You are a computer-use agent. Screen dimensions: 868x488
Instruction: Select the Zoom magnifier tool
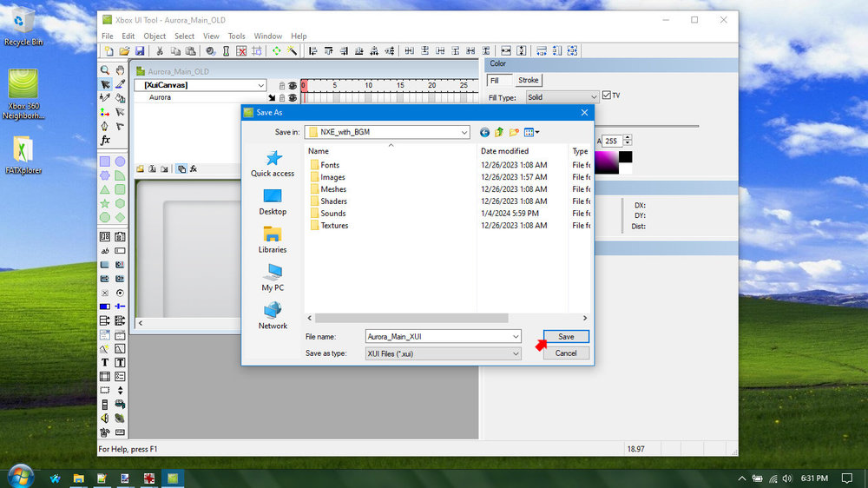click(105, 70)
